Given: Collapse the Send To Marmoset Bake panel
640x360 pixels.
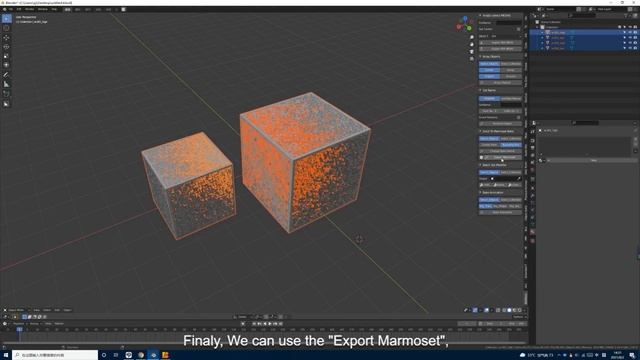Looking at the screenshot, I should (480, 131).
